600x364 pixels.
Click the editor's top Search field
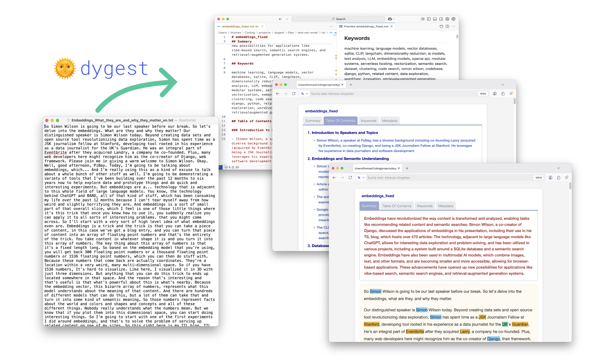point(338,19)
